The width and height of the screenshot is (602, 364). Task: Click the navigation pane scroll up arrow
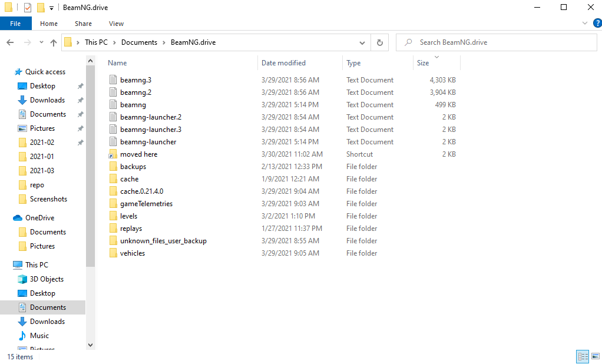coord(90,61)
